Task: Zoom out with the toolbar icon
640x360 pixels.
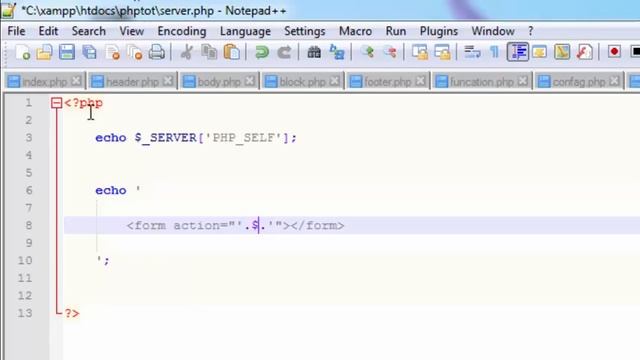Action: [x=390, y=52]
